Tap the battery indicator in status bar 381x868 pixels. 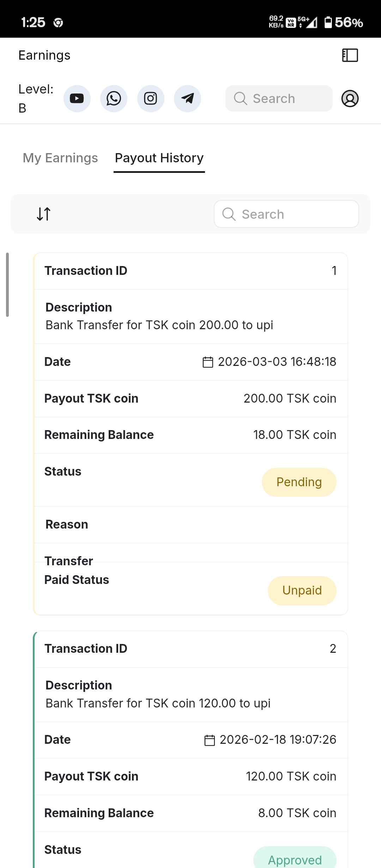click(x=328, y=23)
